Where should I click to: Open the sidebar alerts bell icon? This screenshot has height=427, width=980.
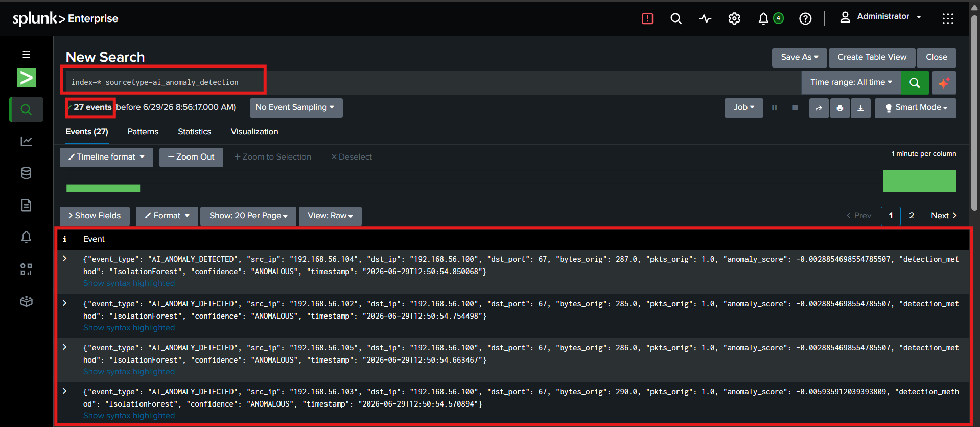pyautogui.click(x=27, y=237)
